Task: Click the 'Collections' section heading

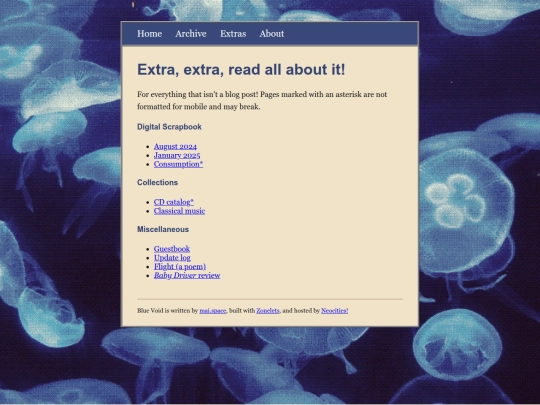Action: (x=157, y=183)
